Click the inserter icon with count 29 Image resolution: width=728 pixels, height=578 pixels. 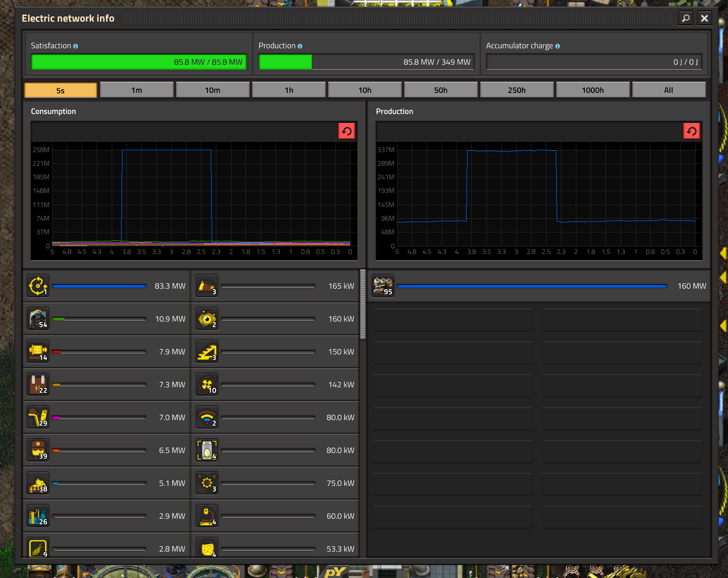click(38, 417)
